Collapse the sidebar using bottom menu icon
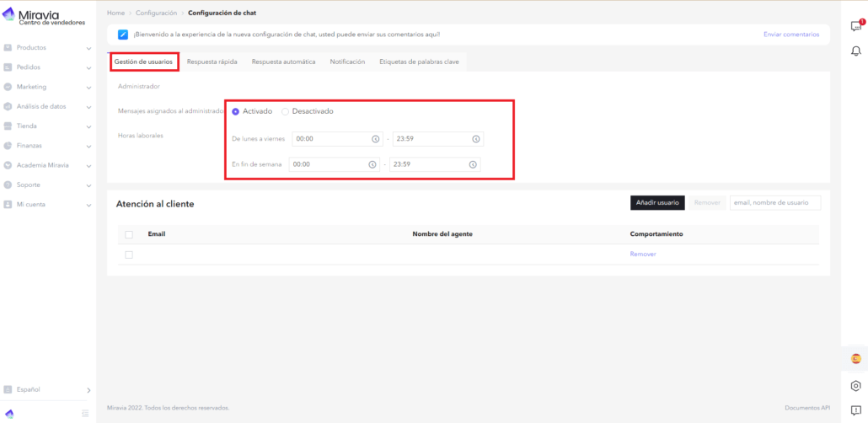This screenshot has width=868, height=423. click(x=85, y=413)
